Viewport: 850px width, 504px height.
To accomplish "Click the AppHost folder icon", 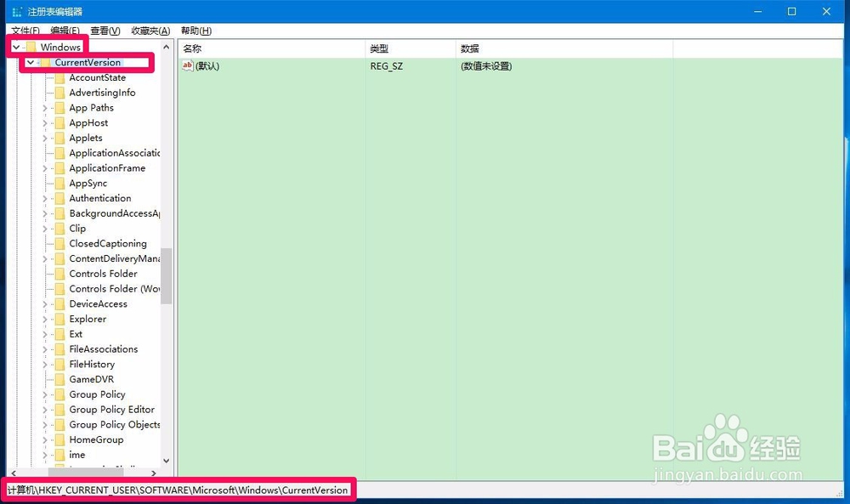I will pos(59,123).
